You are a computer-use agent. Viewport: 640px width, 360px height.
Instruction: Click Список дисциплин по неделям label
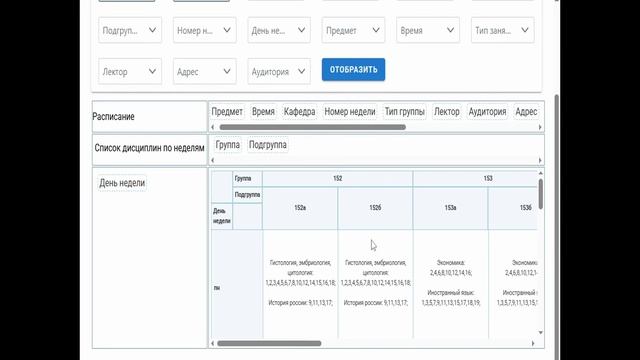click(149, 148)
